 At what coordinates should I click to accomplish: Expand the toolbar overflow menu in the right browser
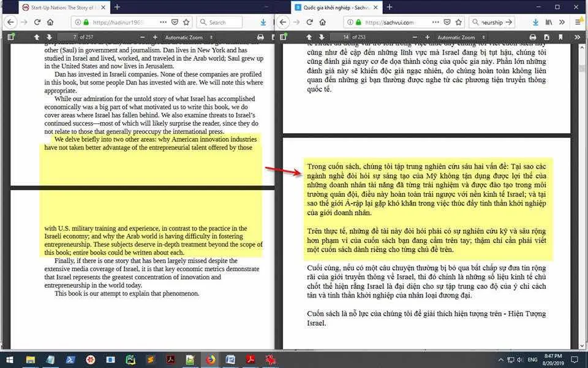point(562,22)
